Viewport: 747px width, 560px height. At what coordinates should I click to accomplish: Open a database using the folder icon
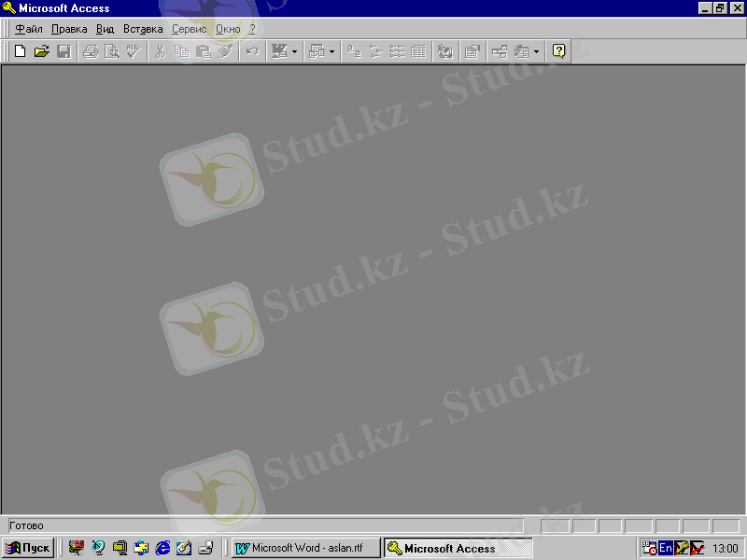coord(42,51)
